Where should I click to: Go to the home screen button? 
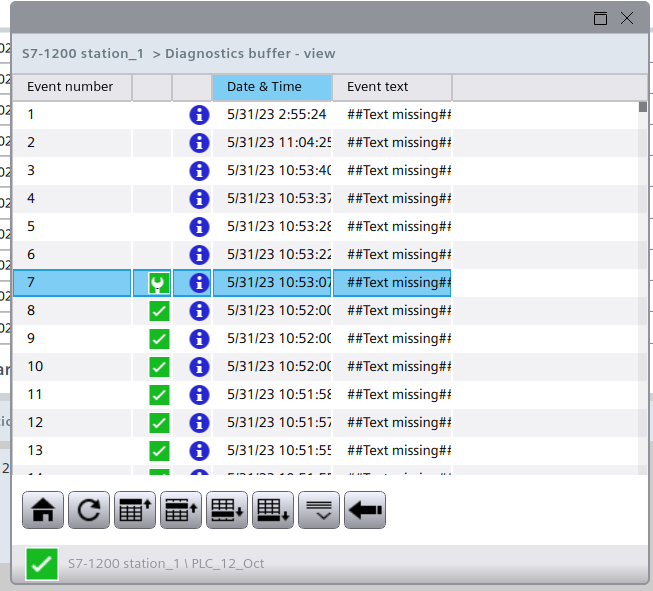tap(43, 510)
